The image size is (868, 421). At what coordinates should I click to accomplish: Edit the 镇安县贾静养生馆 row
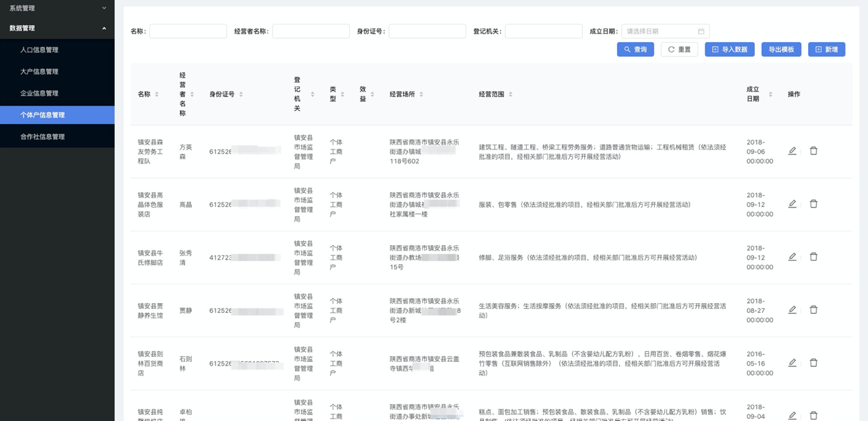point(792,310)
